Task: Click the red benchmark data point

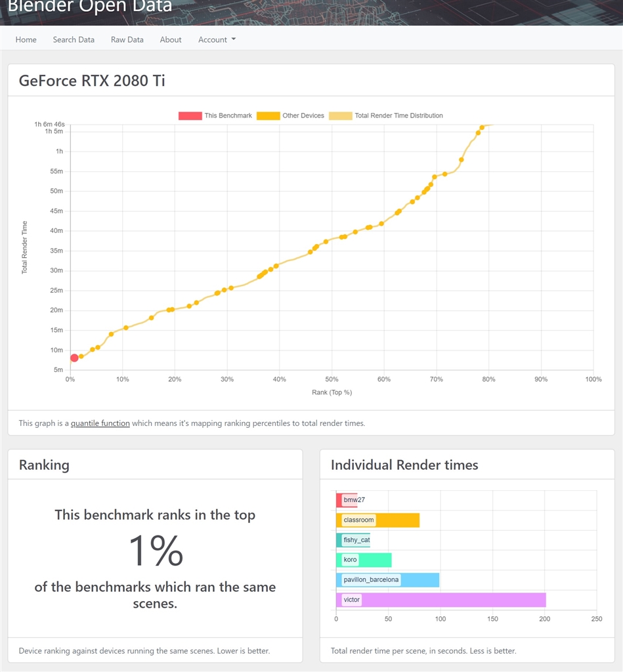Action: (74, 358)
